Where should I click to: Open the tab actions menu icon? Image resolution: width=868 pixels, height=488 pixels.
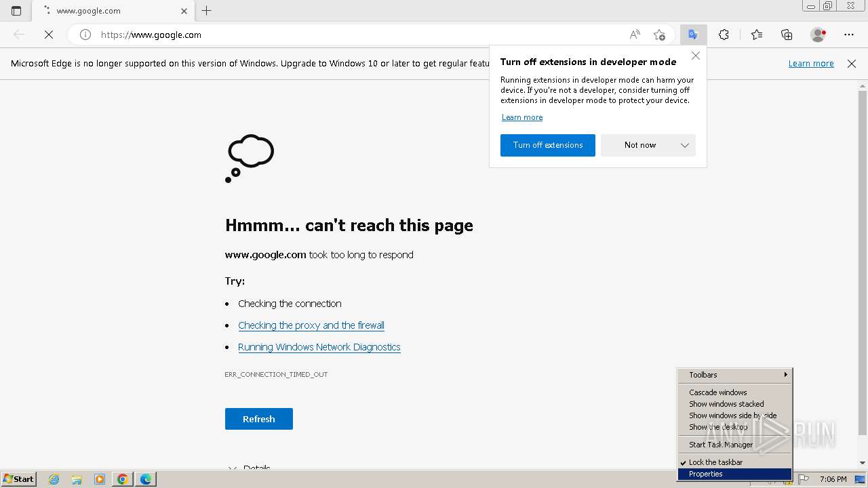(16, 11)
